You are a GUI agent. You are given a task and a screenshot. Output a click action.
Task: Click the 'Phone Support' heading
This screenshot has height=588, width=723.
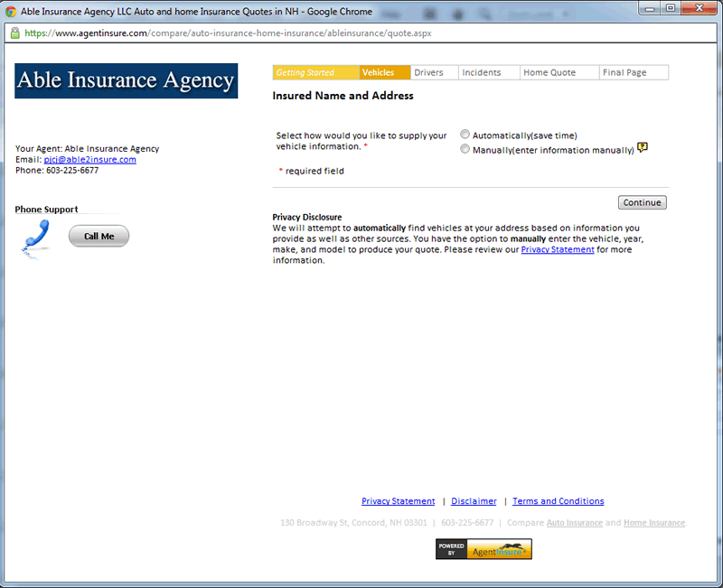47,210
